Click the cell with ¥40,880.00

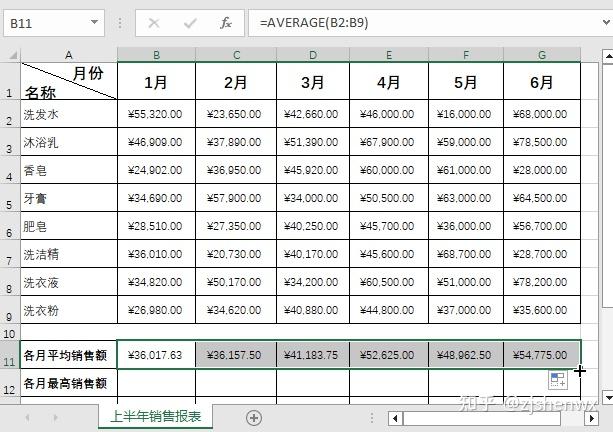pyautogui.click(x=313, y=310)
